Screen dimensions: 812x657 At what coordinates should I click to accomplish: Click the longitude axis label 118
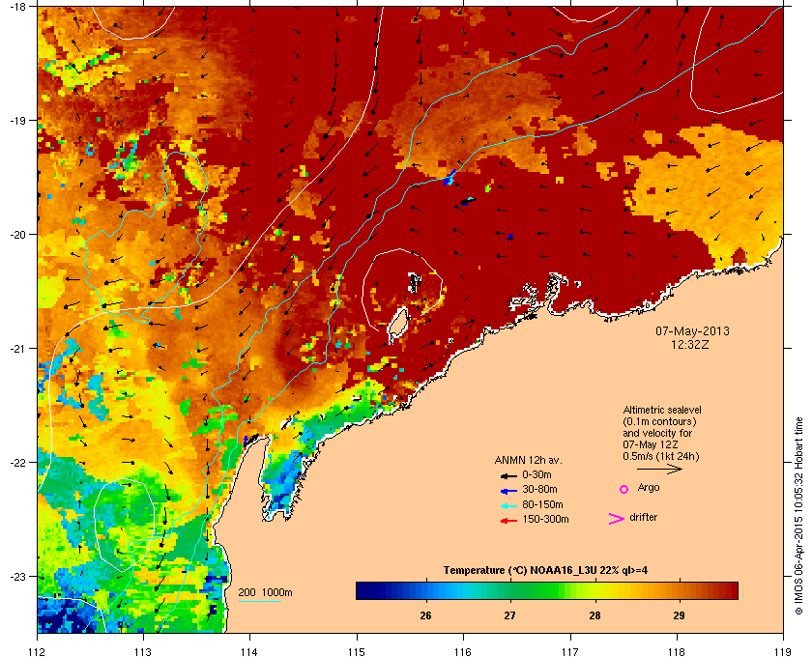click(x=677, y=651)
